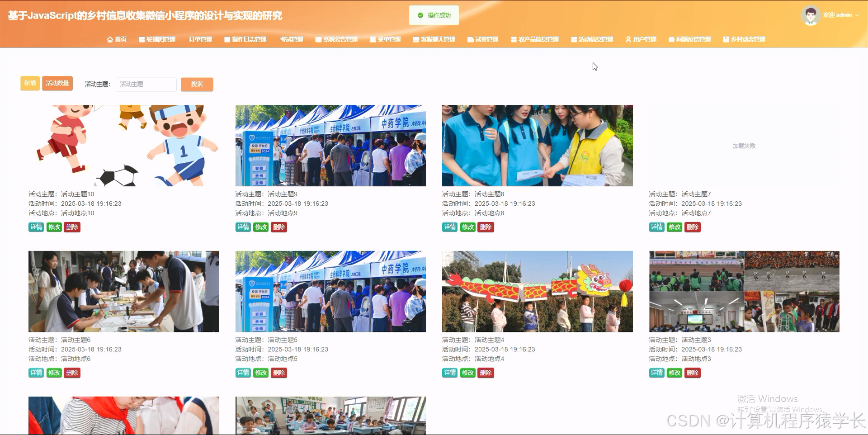This screenshot has width=868, height=435.
Task: View 详情 of 活动主题9
Action: (x=243, y=227)
